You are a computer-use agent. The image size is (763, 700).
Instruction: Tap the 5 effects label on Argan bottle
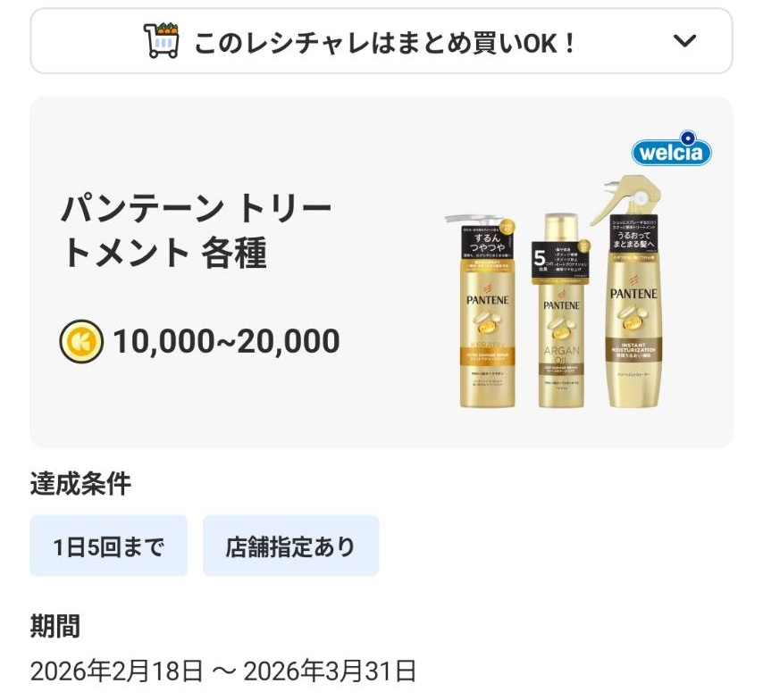tap(560, 262)
